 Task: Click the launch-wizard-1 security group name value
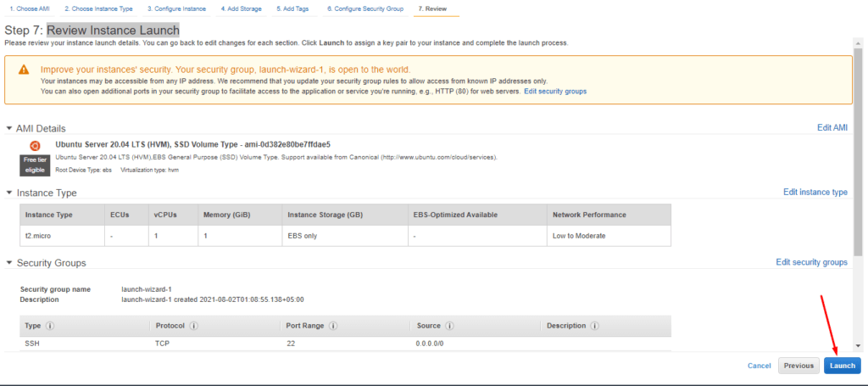click(147, 289)
